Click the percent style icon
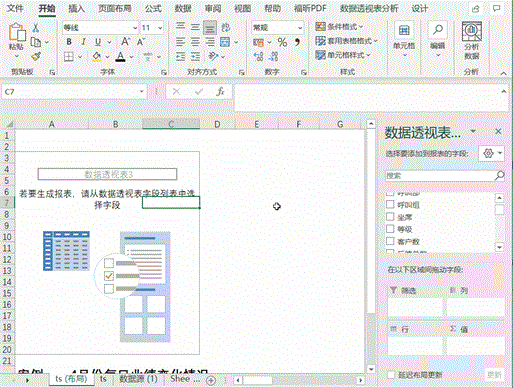The height and width of the screenshot is (388, 513). coord(282,42)
